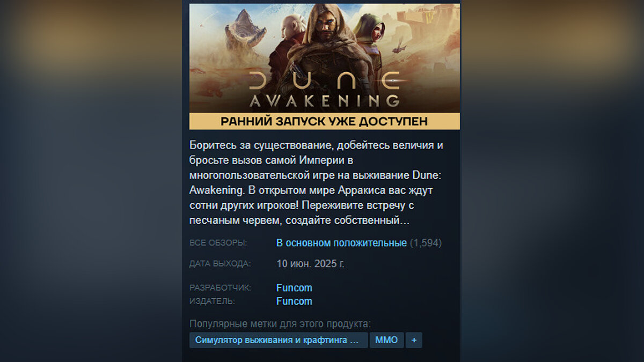The image size is (644, 362).
Task: Click the Популярные метки для этого продукта heading
Action: (280, 324)
